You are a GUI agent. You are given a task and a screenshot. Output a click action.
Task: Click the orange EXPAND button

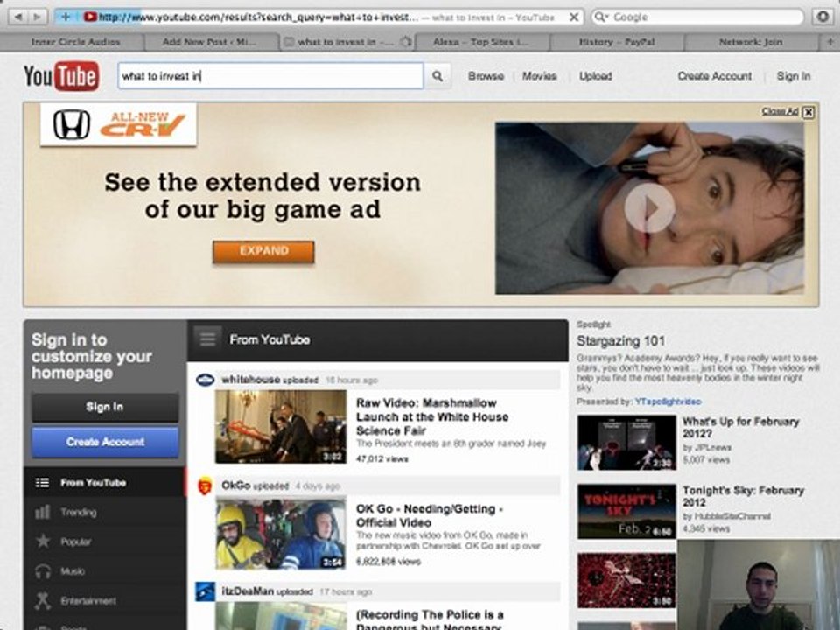pyautogui.click(x=263, y=251)
